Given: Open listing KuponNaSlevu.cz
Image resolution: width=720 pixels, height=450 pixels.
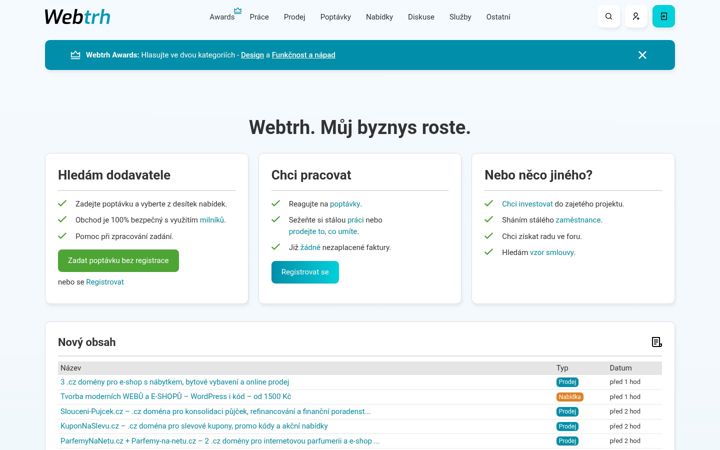Looking at the screenshot, I should pyautogui.click(x=194, y=426).
